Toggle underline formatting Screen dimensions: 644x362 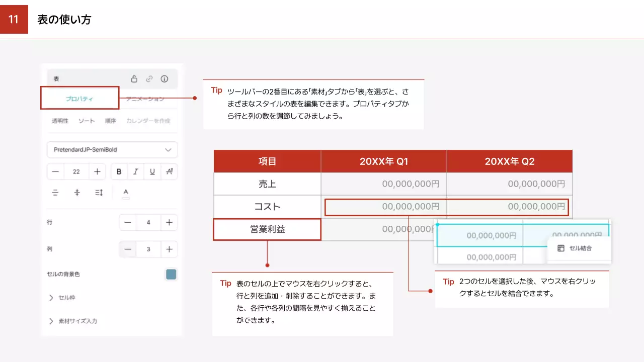pos(152,171)
